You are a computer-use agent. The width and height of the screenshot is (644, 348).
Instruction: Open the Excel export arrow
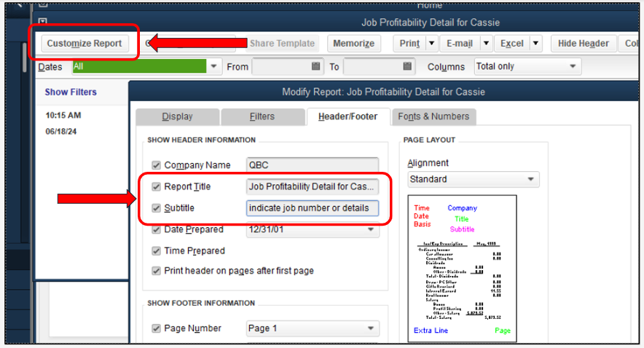535,43
